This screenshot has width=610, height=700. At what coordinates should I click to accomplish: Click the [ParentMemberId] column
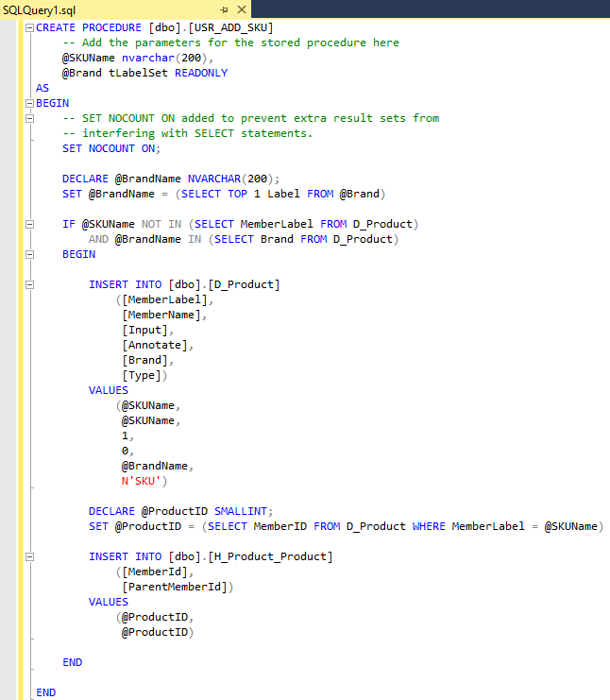[175, 587]
